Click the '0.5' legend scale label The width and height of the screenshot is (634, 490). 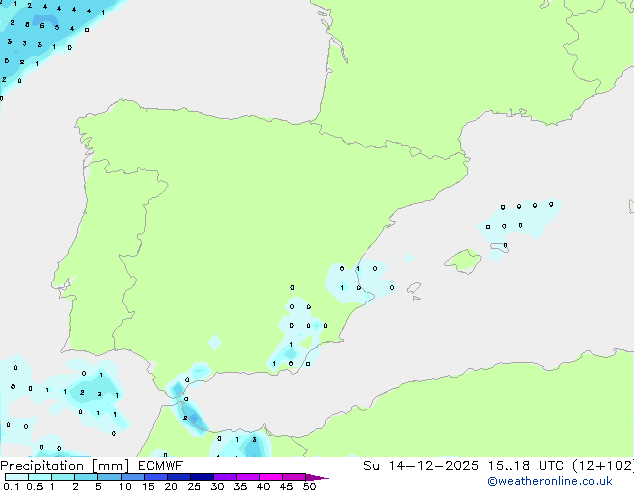[x=35, y=486]
